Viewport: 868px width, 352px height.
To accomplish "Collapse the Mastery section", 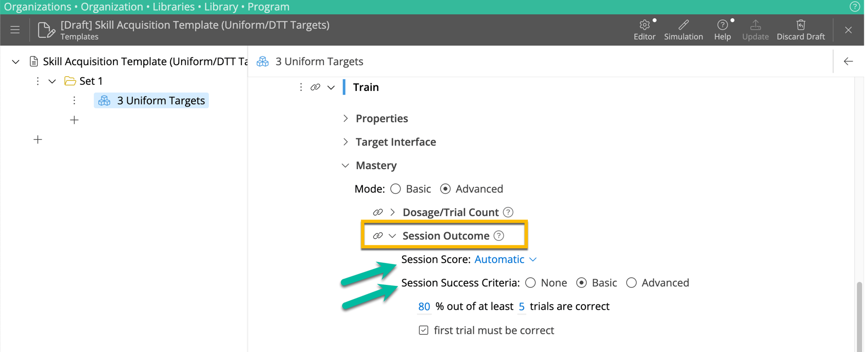I will click(345, 165).
